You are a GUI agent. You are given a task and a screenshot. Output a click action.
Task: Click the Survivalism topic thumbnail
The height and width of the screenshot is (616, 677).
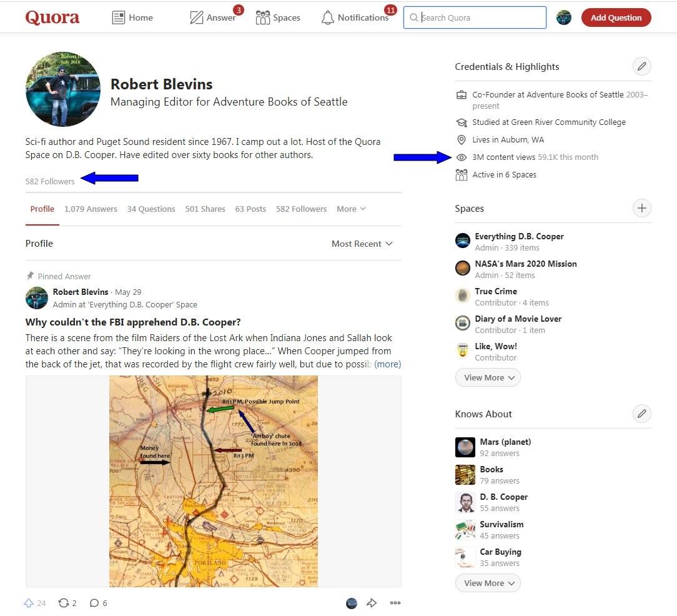pyautogui.click(x=465, y=530)
